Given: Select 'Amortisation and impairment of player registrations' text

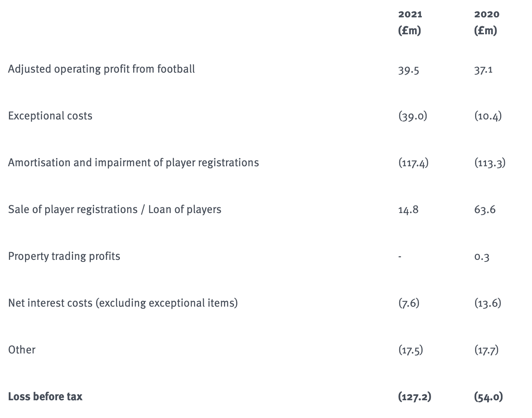Looking at the screenshot, I should click(x=133, y=163).
